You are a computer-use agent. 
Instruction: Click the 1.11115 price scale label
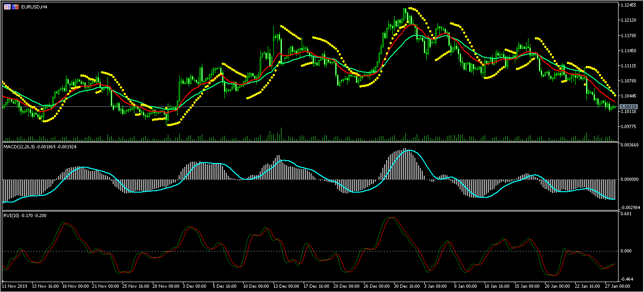pyautogui.click(x=629, y=65)
